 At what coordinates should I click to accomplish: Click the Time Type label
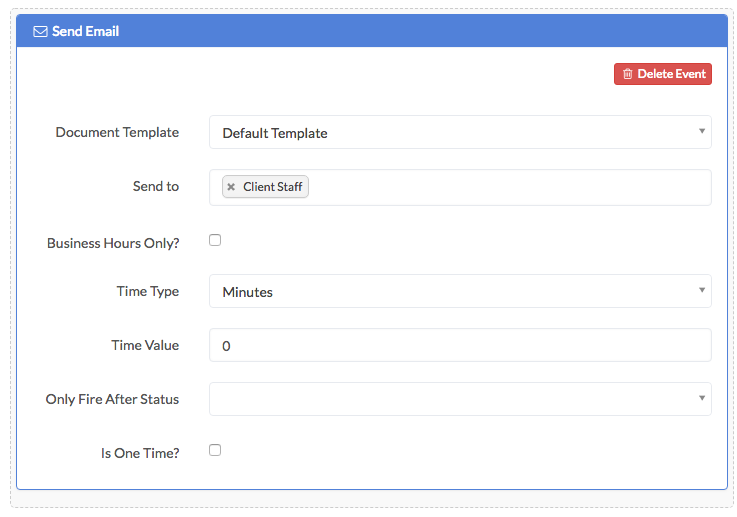[x=148, y=292]
